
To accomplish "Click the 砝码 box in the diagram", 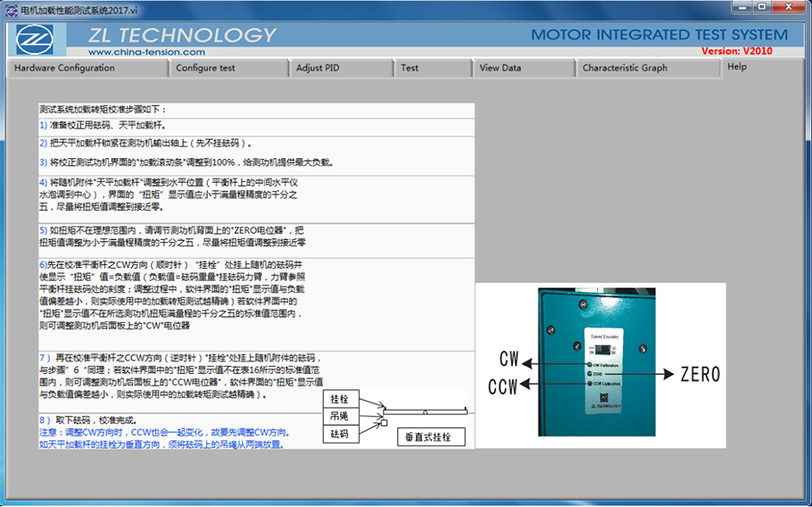I will (x=339, y=435).
